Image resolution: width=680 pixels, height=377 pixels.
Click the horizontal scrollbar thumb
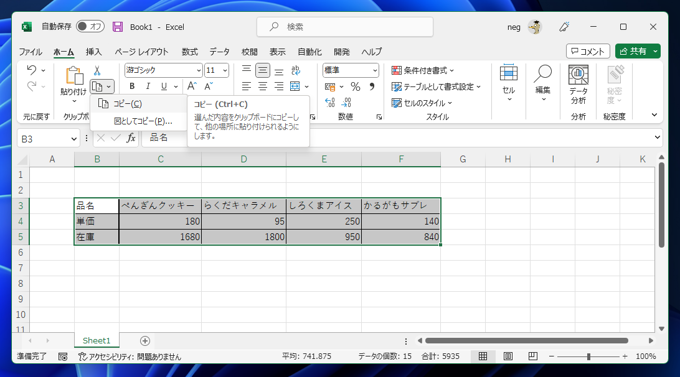(526, 341)
